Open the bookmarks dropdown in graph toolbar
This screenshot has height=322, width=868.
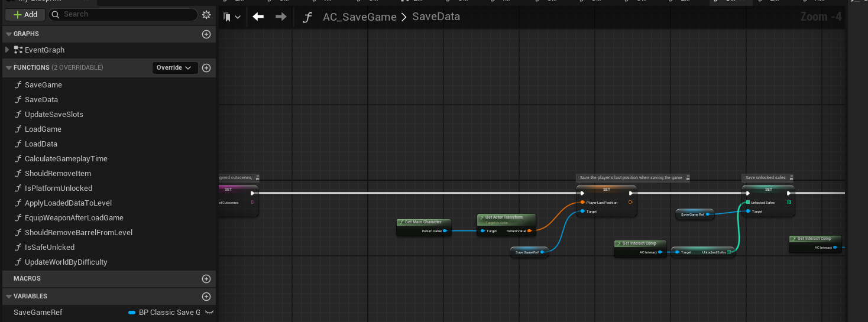[232, 17]
